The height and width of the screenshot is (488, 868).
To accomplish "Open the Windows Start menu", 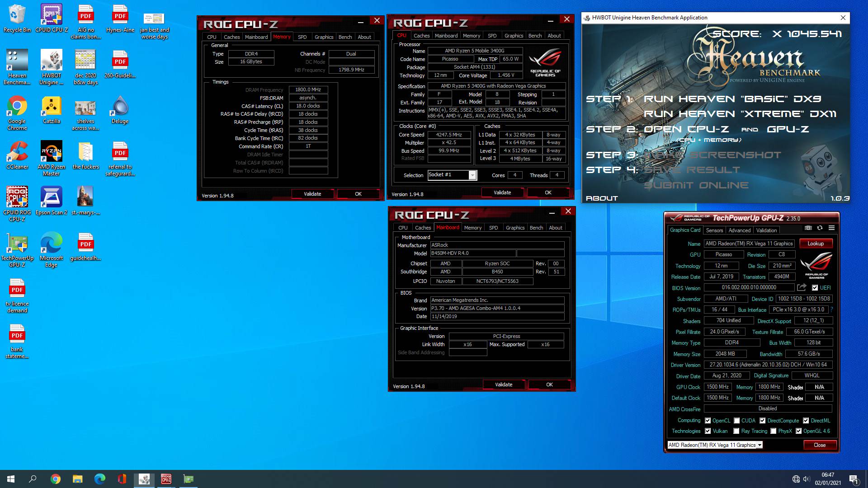I will point(11,479).
